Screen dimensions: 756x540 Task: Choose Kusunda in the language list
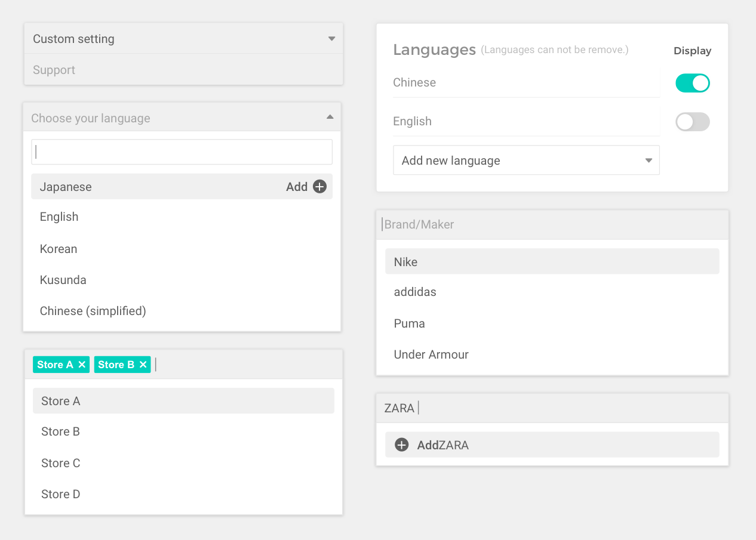coord(63,280)
